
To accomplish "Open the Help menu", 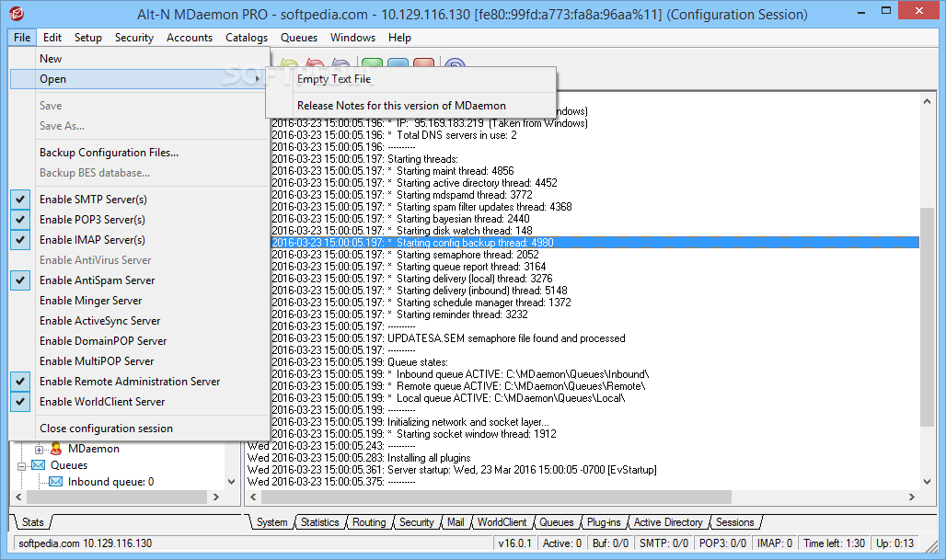I will (399, 38).
